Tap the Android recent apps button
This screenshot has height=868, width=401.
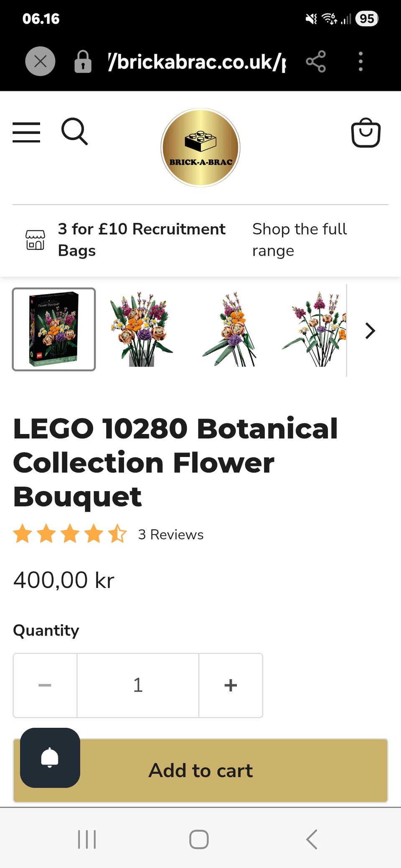coord(87,839)
